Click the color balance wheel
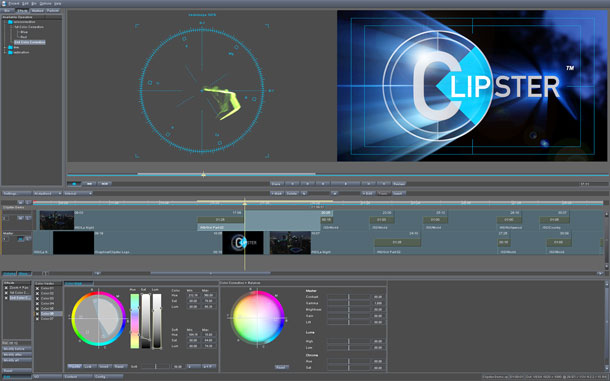Image resolution: width=610 pixels, height=381 pixels. 257,318
